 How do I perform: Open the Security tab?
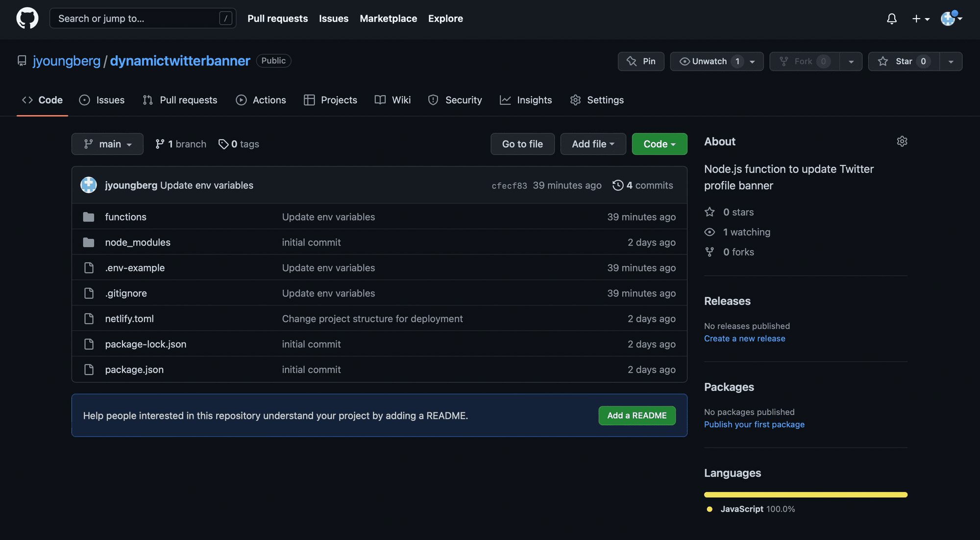pyautogui.click(x=455, y=100)
